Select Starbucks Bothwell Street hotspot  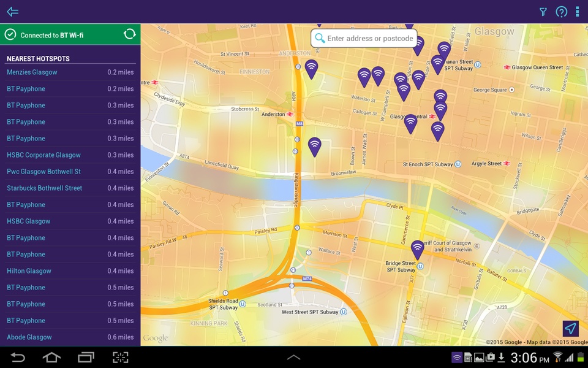point(70,188)
